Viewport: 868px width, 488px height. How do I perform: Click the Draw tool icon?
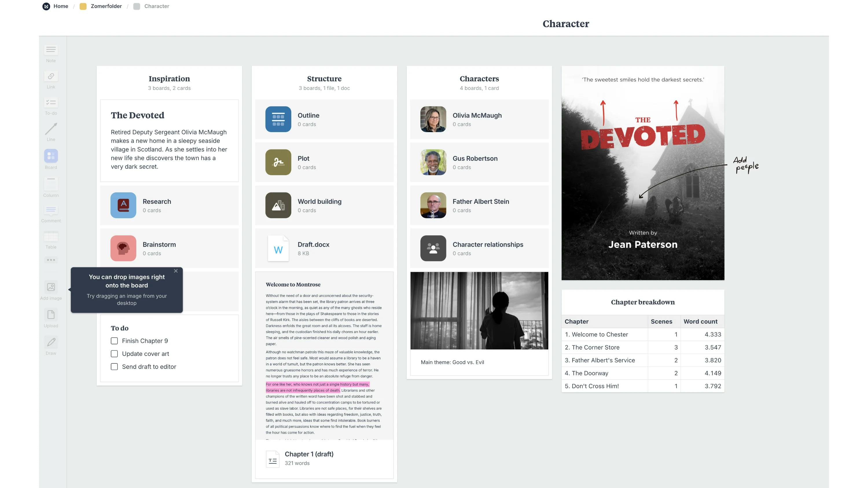point(51,343)
